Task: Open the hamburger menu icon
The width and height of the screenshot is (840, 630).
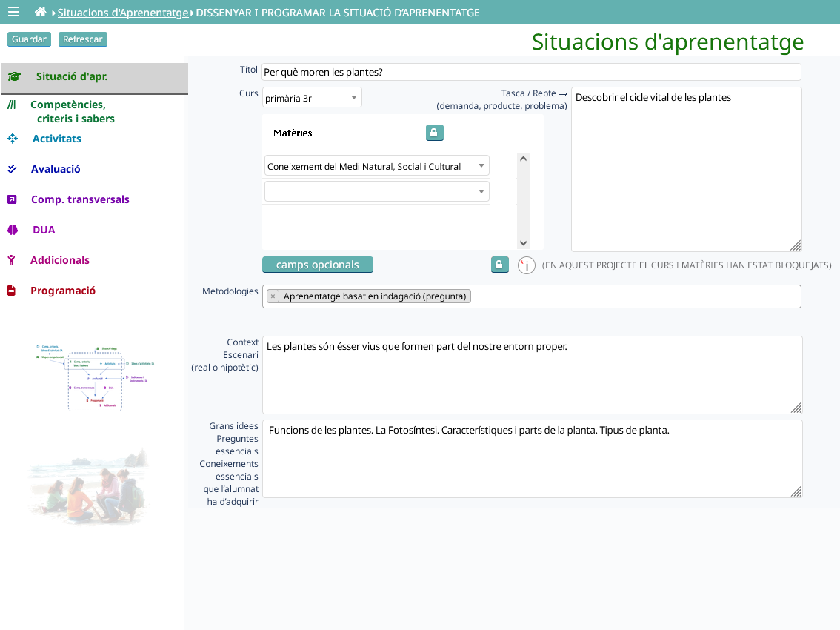Action: coord(13,12)
